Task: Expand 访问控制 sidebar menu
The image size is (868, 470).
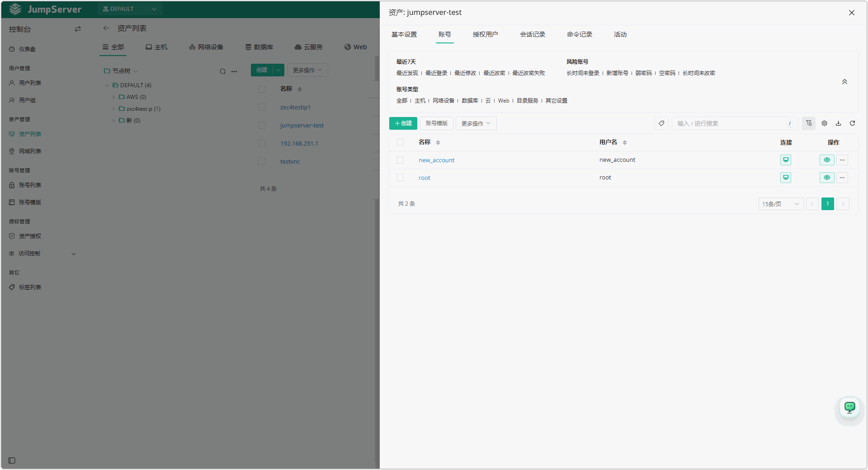Action: tap(42, 254)
